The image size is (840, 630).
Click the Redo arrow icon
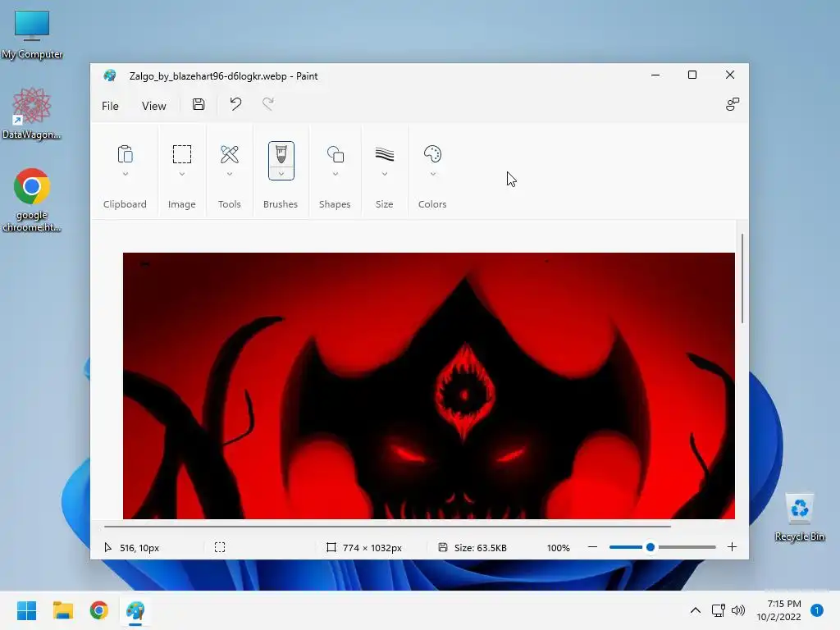[268, 104]
